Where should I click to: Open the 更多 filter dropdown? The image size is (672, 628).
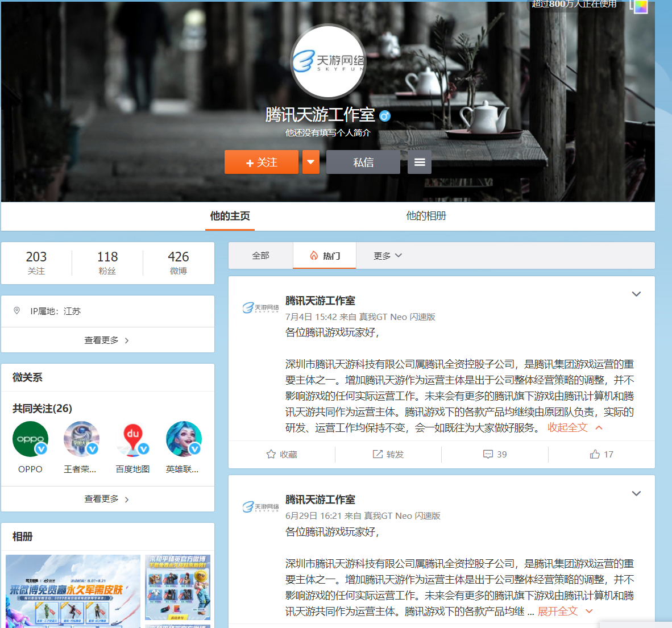[386, 256]
